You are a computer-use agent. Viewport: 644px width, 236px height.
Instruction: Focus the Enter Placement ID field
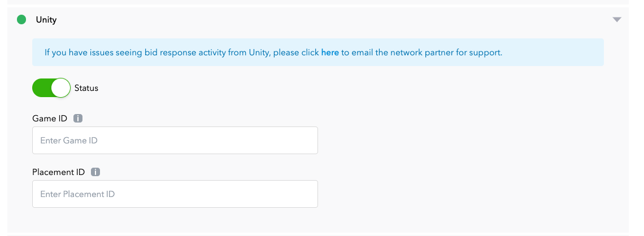[175, 194]
